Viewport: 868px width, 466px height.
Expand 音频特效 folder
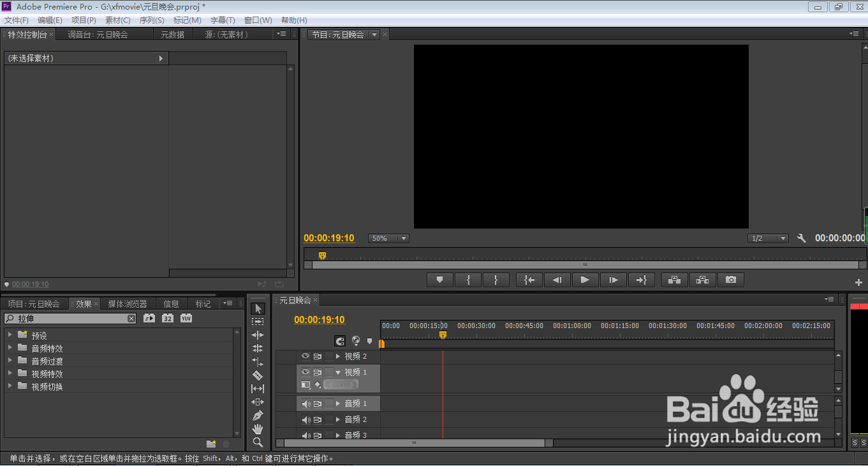click(10, 348)
